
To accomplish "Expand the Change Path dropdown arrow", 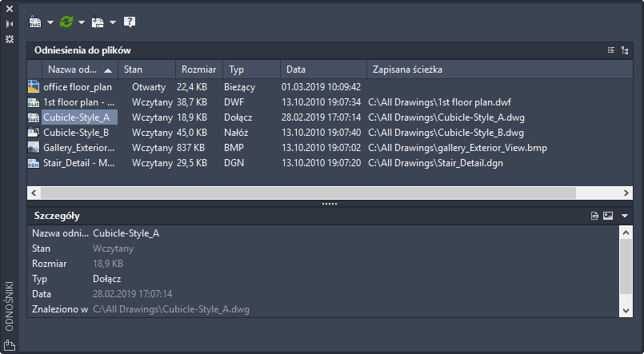I will coord(113,22).
